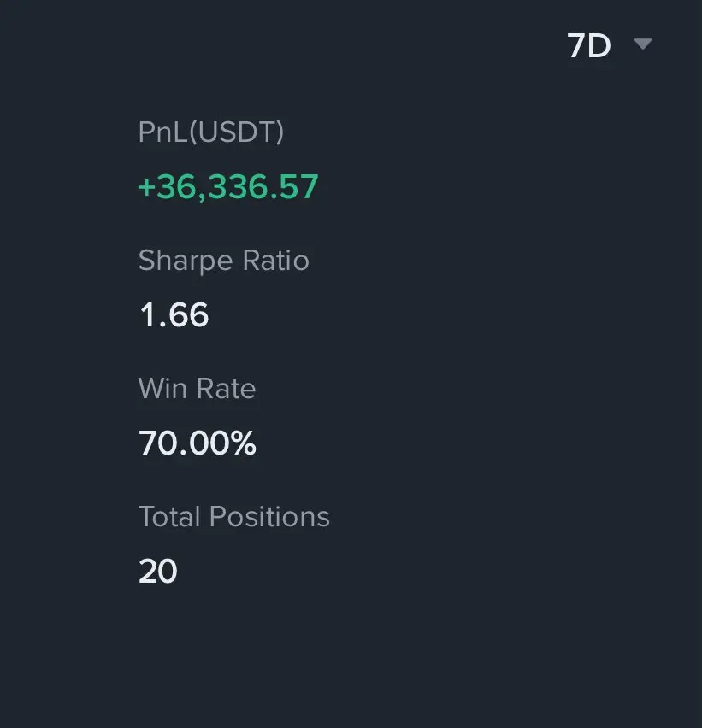This screenshot has width=702, height=728.
Task: Click the word Total
Action: tap(169, 516)
